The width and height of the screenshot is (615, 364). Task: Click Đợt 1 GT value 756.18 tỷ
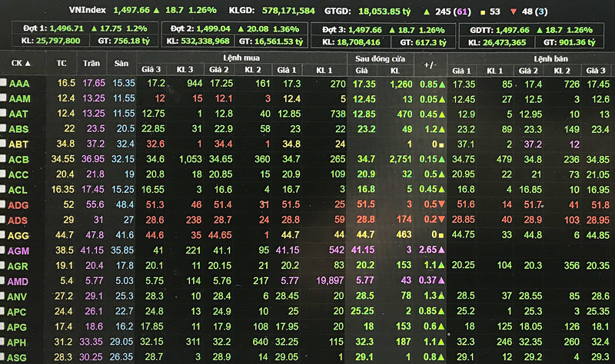(131, 41)
